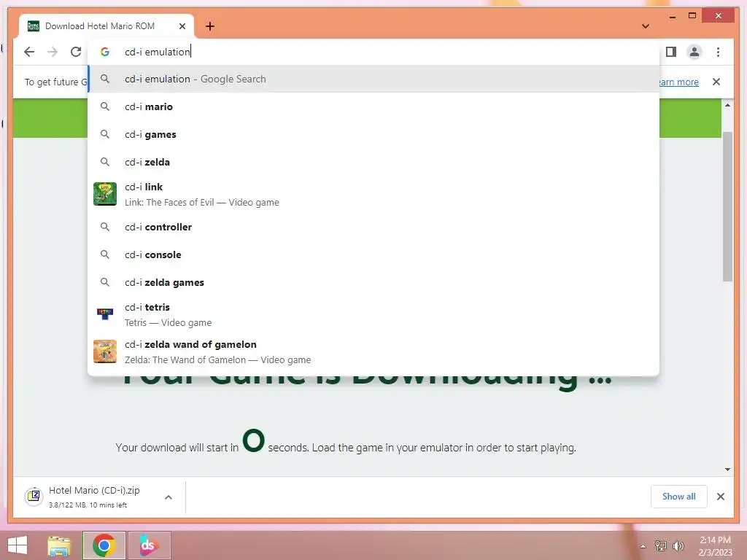747x560 pixels.
Task: Open File Explorer from the taskbar
Action: tap(59, 545)
